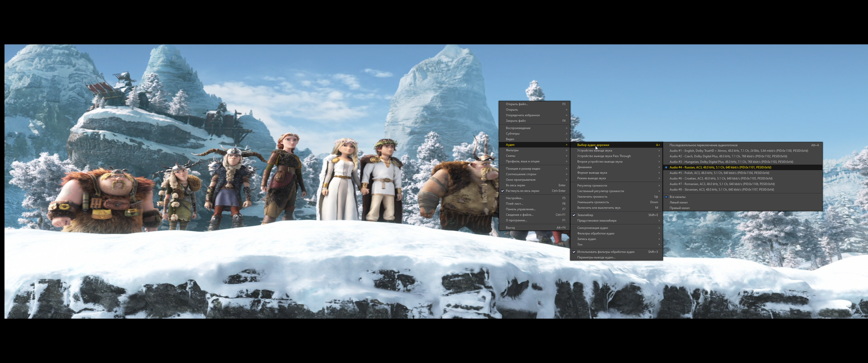Open 'Формат вывода звука' submenu

point(616,173)
